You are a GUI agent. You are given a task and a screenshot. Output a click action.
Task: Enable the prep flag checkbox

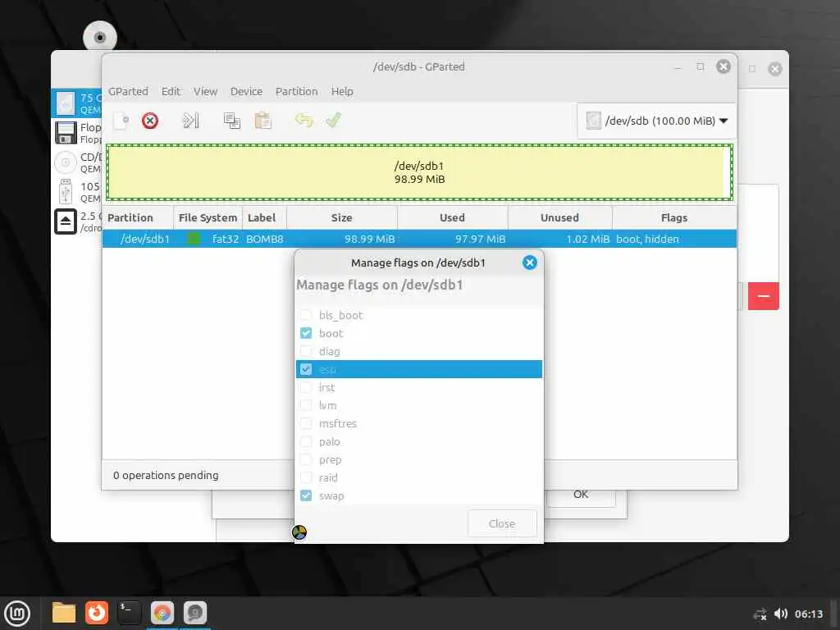point(306,459)
